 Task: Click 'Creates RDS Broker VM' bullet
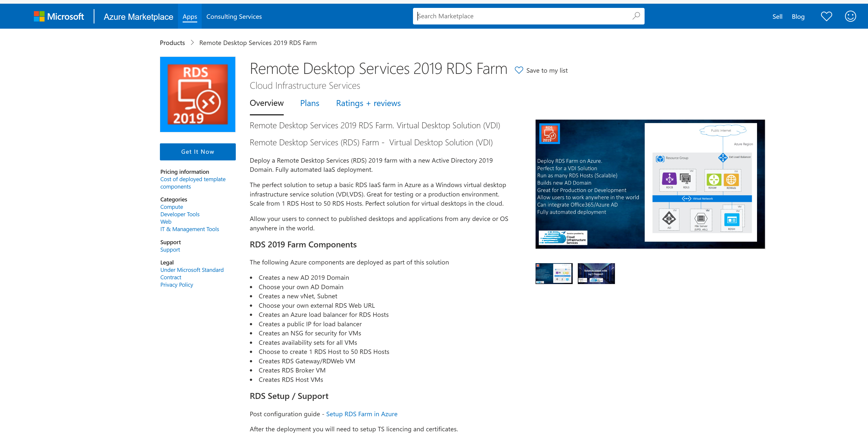(x=292, y=370)
